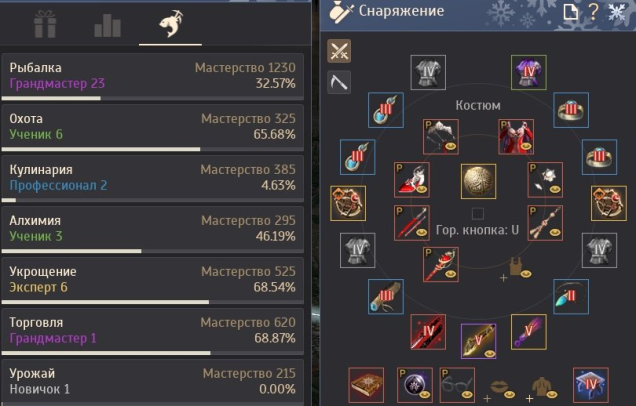Click the page document icon in header
The width and height of the screenshot is (636, 406).
(x=571, y=12)
